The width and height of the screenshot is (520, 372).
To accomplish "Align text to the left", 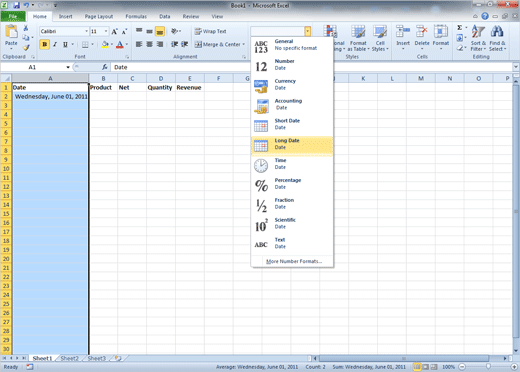I will [139, 44].
